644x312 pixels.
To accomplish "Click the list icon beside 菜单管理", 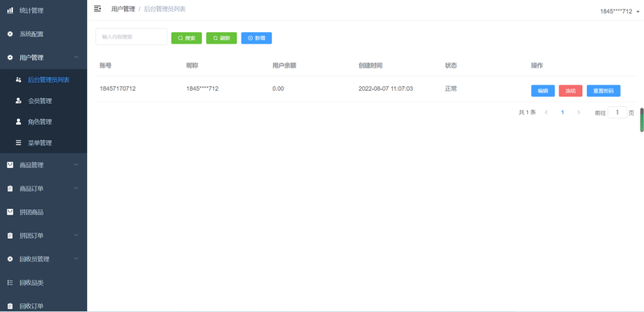I will pos(18,143).
